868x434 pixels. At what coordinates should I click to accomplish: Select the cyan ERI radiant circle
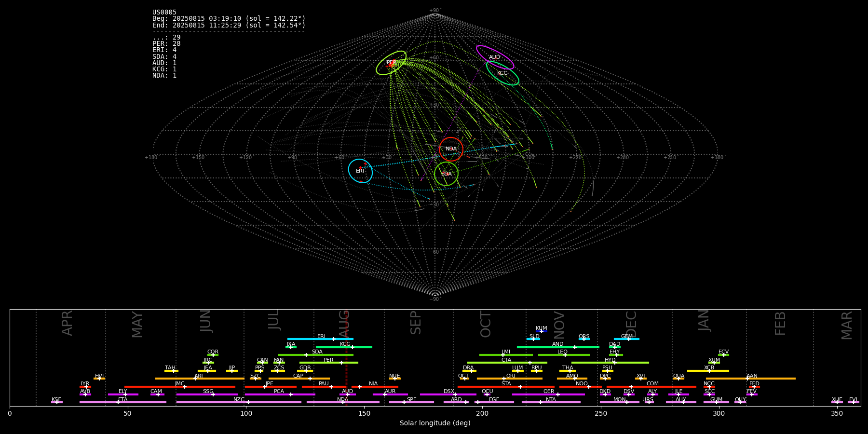360,171
